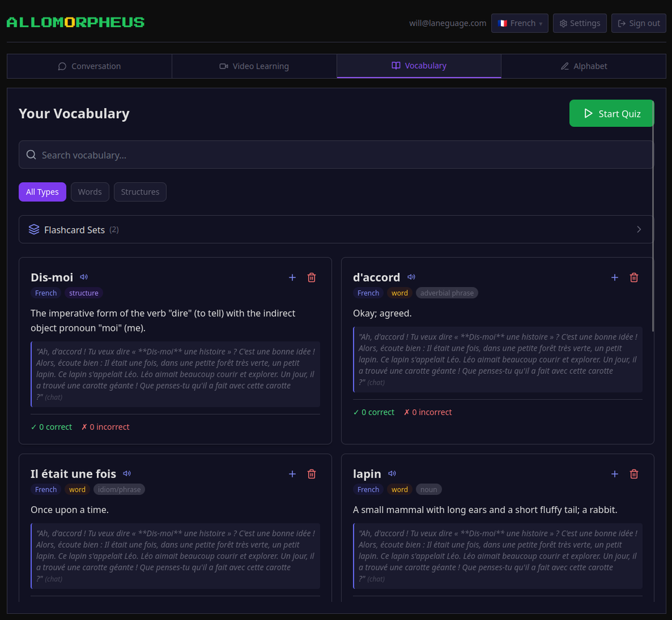
Task: Start a vocabulary quiz
Action: point(611,113)
